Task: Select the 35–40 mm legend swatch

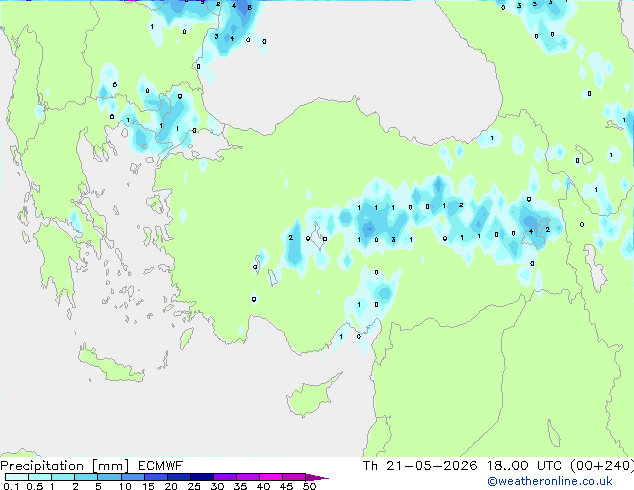Action: click(x=248, y=477)
